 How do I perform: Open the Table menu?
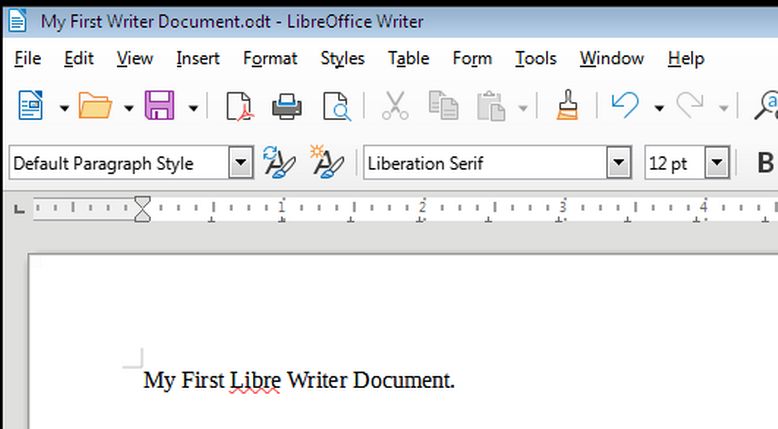point(409,59)
